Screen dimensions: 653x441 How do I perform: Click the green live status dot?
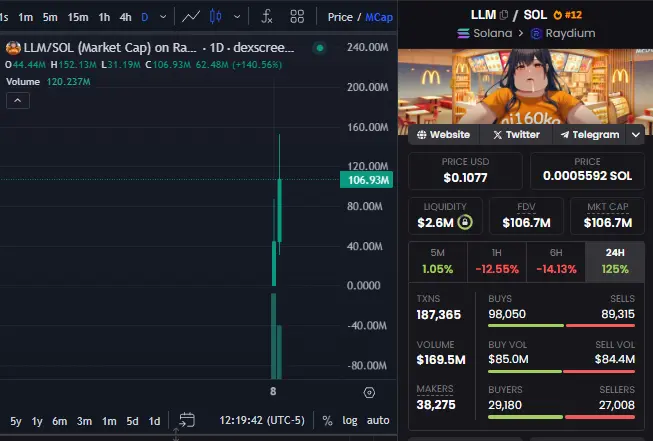pyautogui.click(x=320, y=48)
